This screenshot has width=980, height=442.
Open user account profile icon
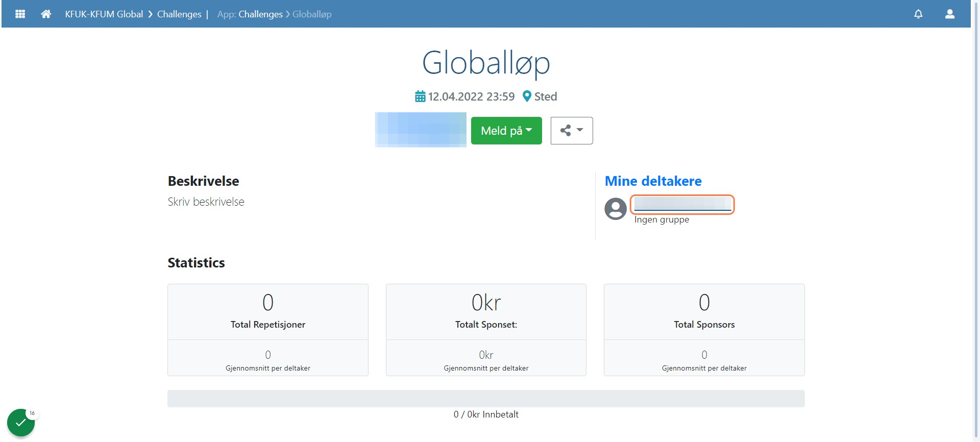(950, 14)
